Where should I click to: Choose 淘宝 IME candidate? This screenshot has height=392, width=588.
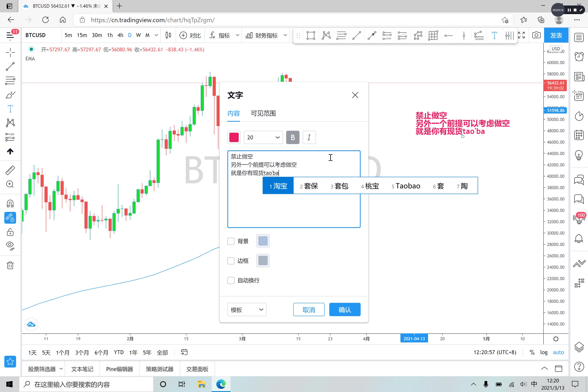click(x=278, y=186)
